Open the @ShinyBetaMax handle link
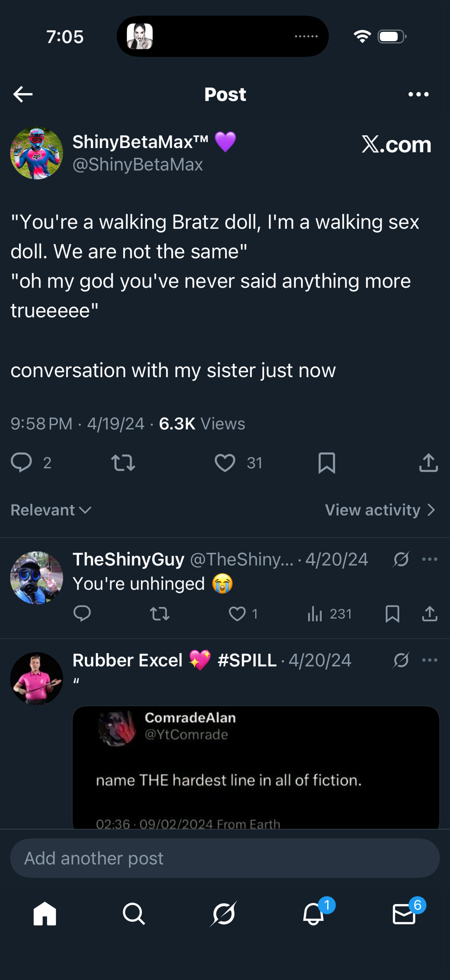Viewport: 450px width, 980px height. click(x=138, y=165)
